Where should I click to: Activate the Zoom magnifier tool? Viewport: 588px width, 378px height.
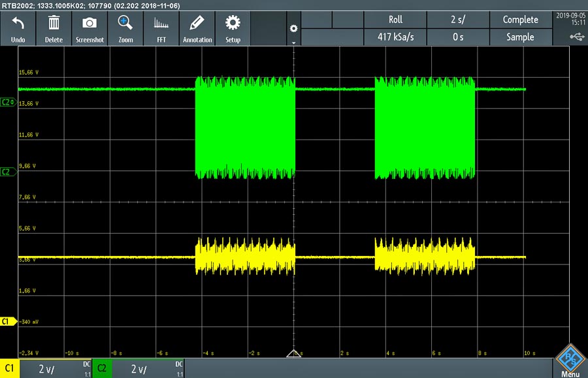125,23
